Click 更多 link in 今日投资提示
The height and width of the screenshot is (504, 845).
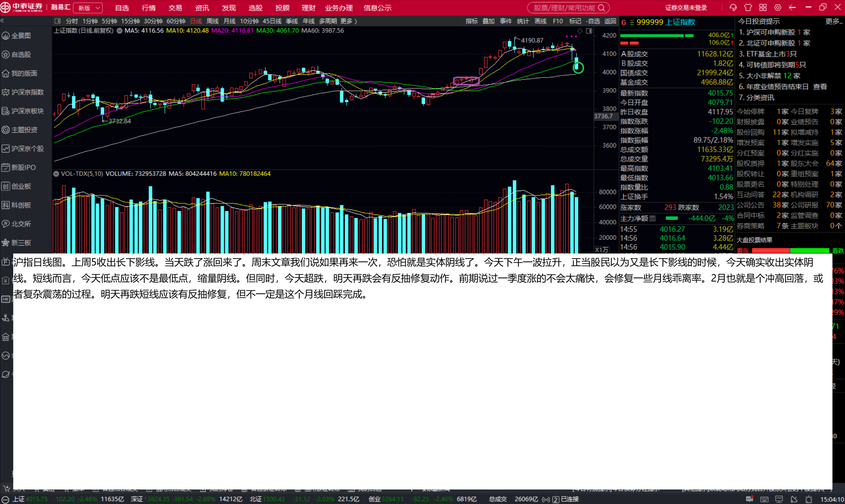click(x=833, y=21)
